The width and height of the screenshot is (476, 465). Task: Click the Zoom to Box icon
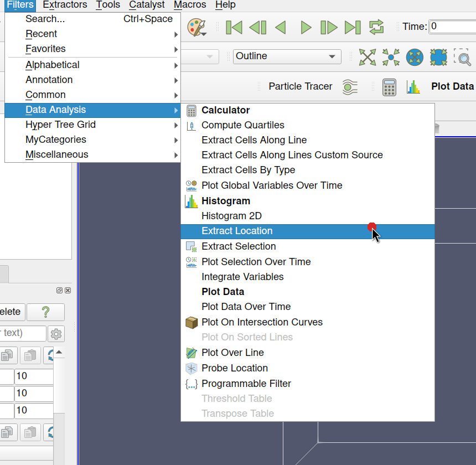click(462, 56)
